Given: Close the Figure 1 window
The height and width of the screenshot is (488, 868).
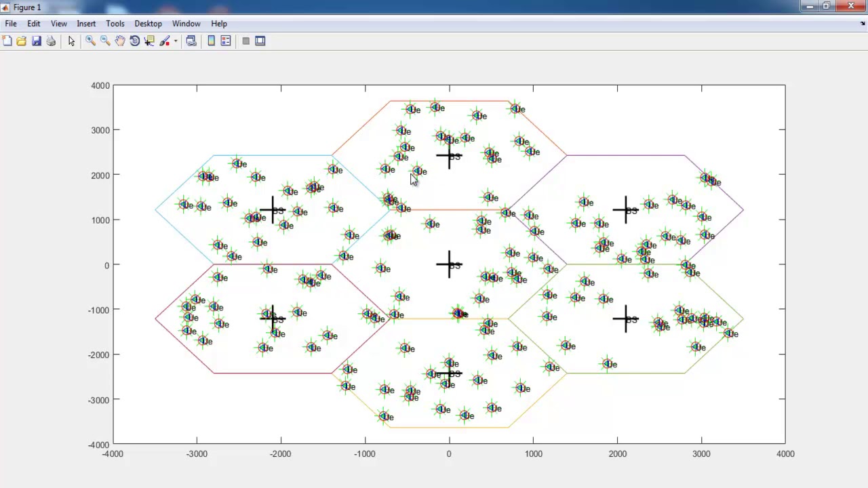Looking at the screenshot, I should pos(850,6).
